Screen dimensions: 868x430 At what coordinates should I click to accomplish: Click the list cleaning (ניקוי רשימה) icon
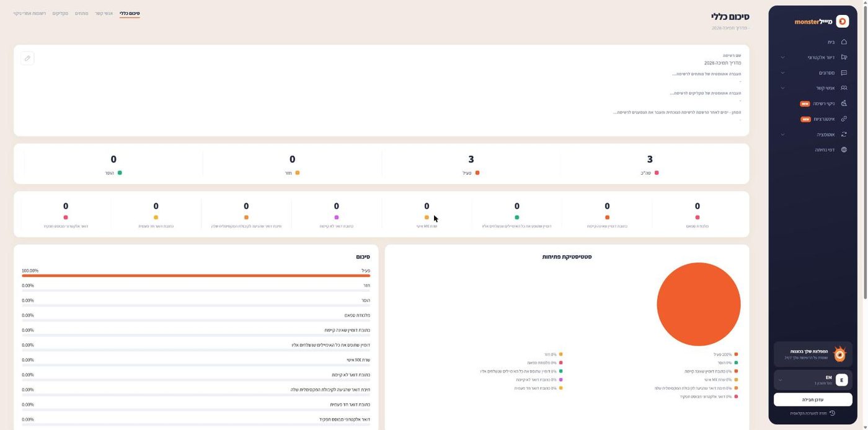(844, 103)
